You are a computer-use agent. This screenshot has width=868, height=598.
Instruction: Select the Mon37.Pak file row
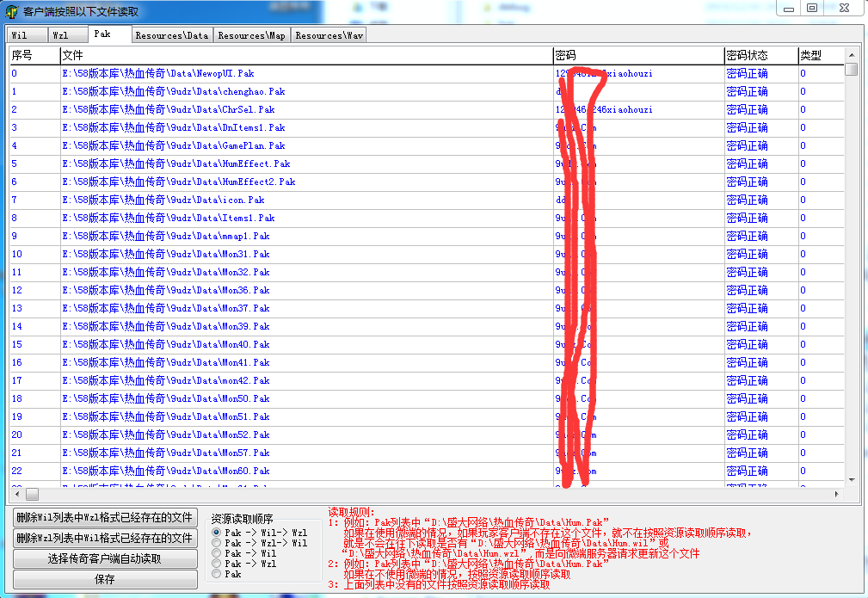coord(426,308)
